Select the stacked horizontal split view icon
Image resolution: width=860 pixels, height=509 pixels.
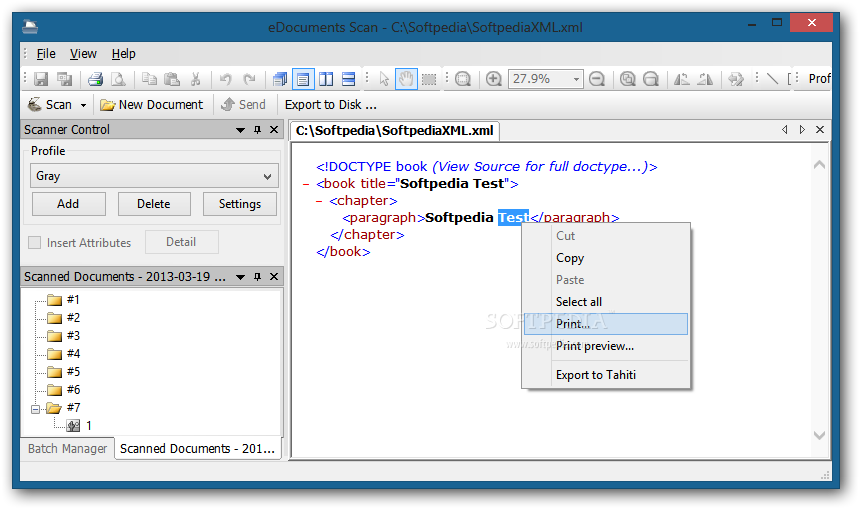(348, 79)
